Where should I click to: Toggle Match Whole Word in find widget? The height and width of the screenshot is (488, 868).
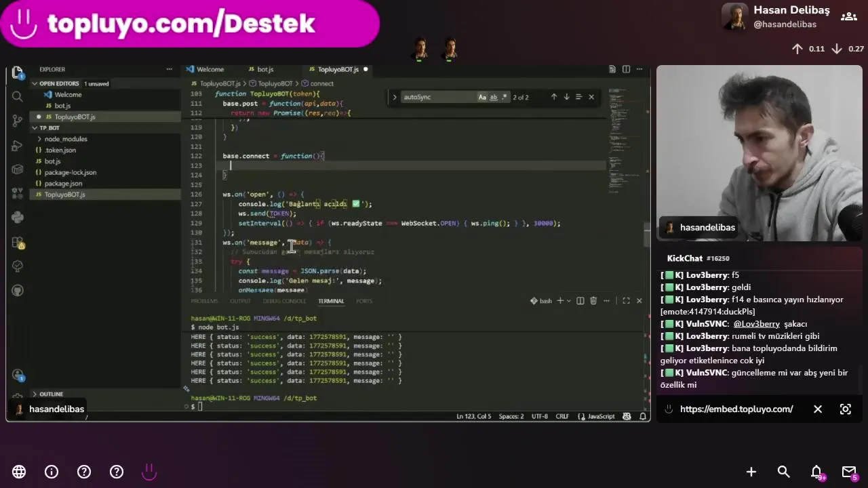point(493,97)
